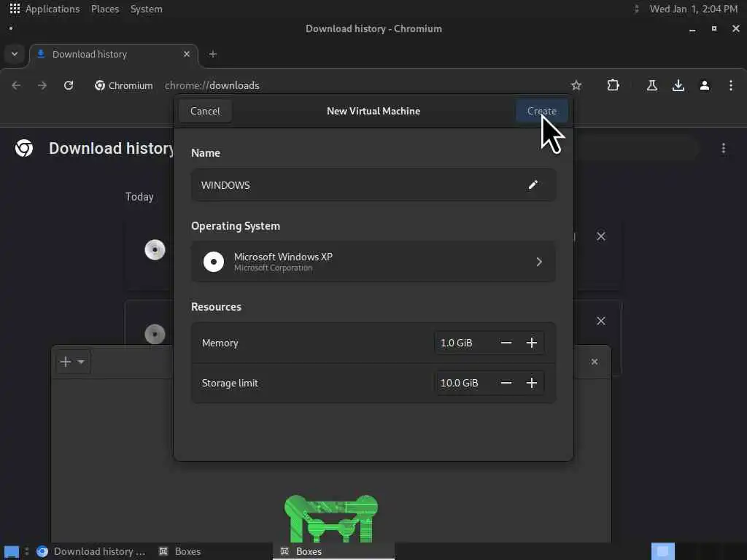Open the Microsoft Windows XP operating system row
The width and height of the screenshot is (747, 560).
(x=373, y=262)
